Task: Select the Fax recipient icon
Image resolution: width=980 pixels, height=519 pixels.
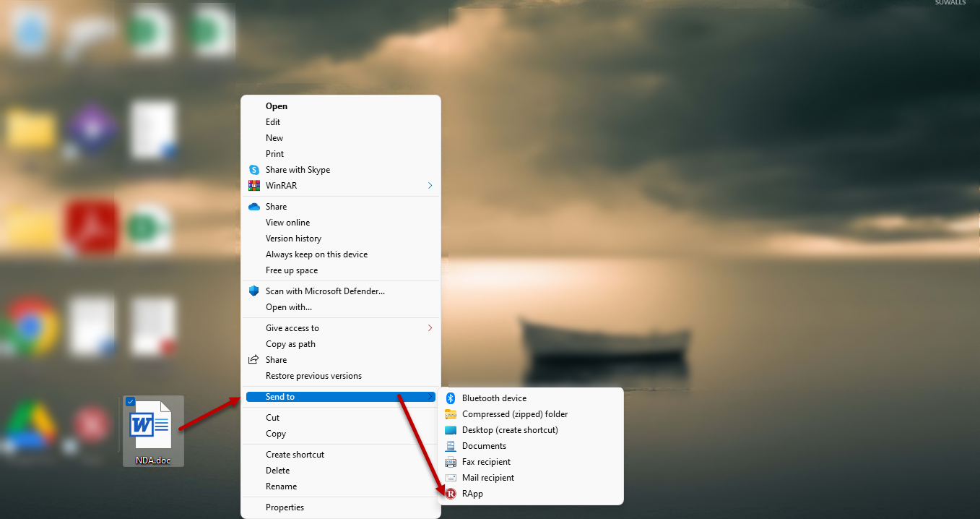Action: 451,462
